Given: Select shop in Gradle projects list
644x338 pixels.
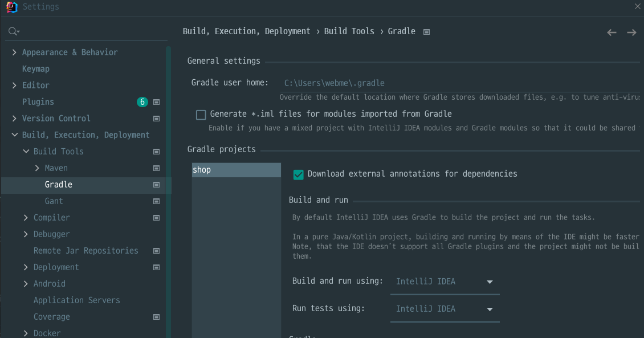Looking at the screenshot, I should click(236, 170).
